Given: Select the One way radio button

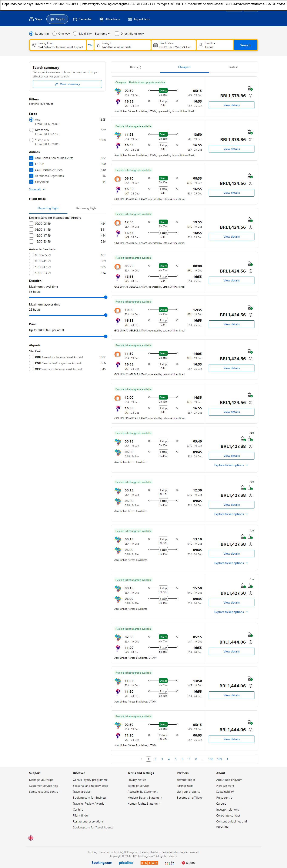Looking at the screenshot, I should (54, 34).
